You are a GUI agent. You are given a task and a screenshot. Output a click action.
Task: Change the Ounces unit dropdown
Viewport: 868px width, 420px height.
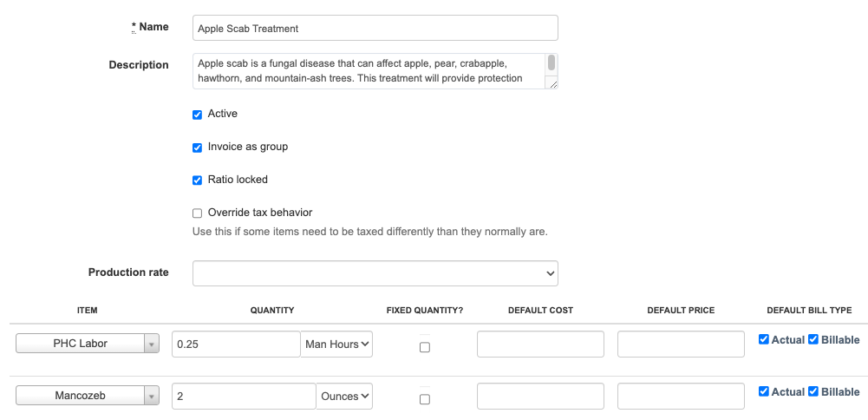click(x=345, y=397)
